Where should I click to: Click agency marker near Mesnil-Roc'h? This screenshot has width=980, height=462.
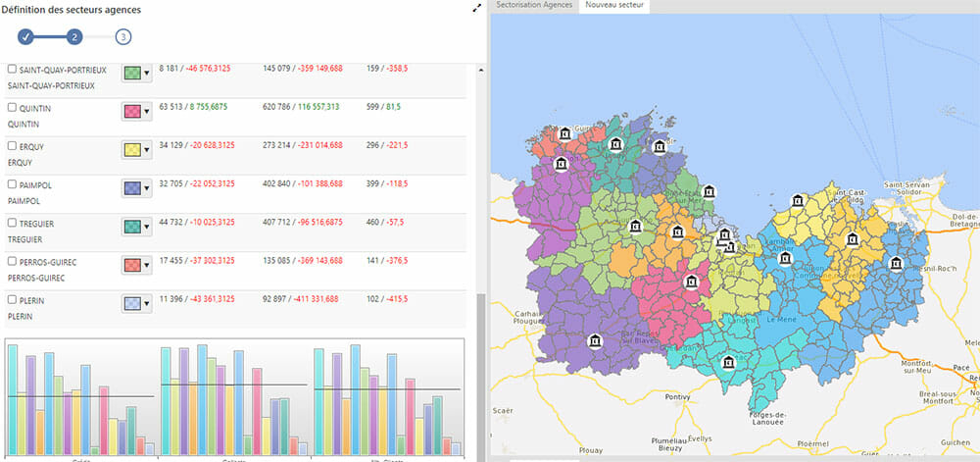click(896, 263)
